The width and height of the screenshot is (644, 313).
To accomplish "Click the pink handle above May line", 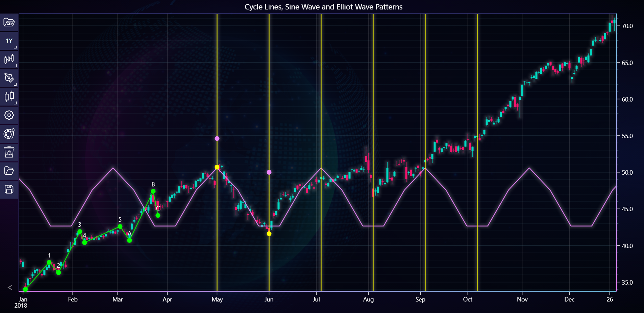I will tap(217, 138).
